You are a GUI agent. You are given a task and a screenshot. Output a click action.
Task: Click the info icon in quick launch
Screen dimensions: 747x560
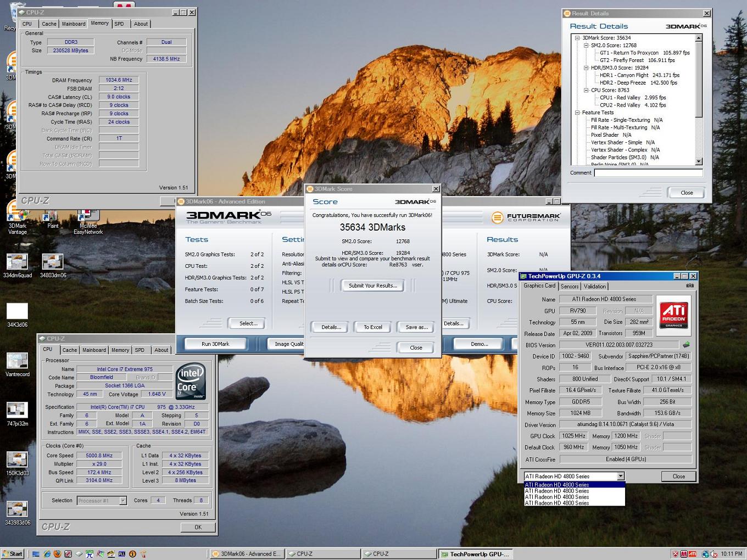132,554
